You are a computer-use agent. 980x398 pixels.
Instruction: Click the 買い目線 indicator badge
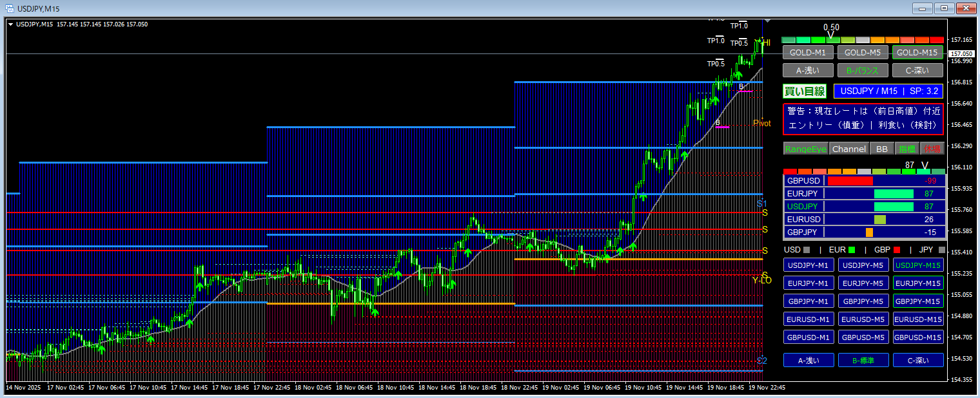point(804,91)
